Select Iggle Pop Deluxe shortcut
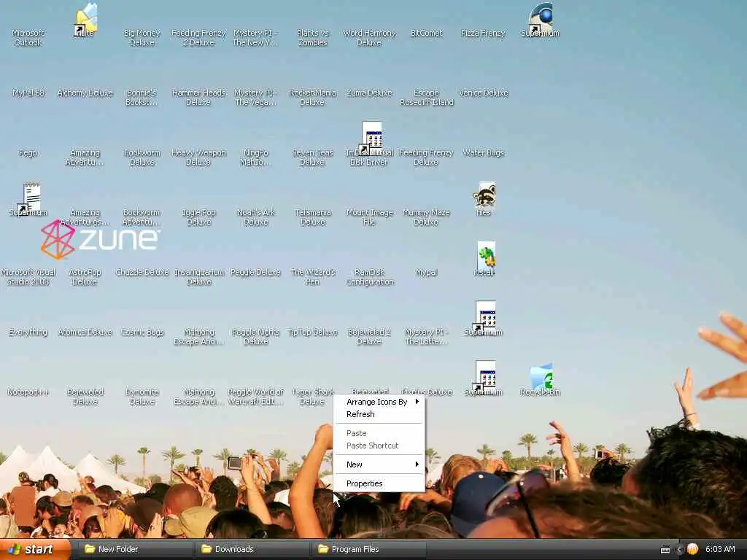The width and height of the screenshot is (747, 560). click(198, 217)
